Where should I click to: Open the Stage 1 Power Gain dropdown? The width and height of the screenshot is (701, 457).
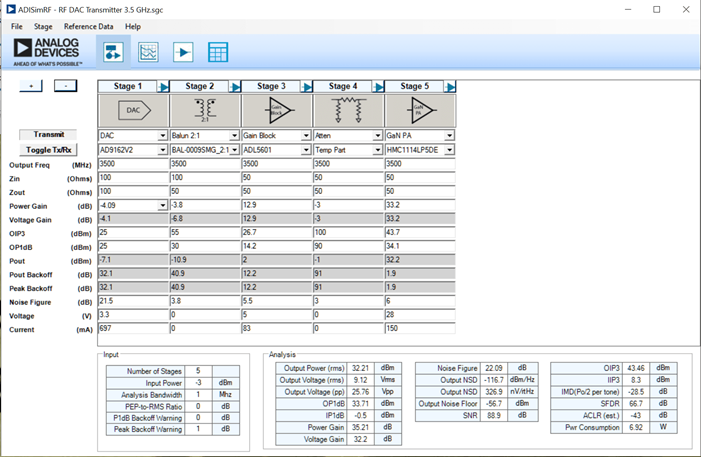click(162, 206)
